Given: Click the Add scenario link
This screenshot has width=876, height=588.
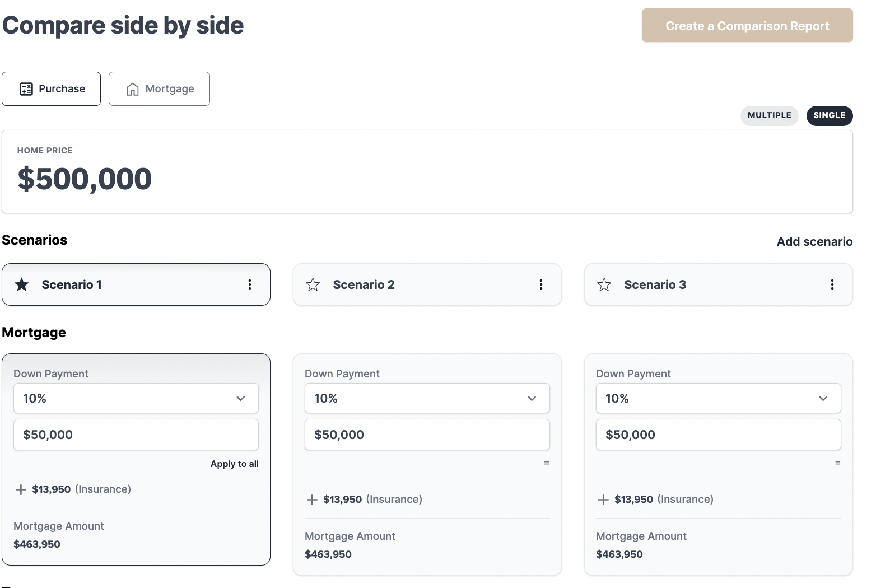Looking at the screenshot, I should tap(814, 241).
